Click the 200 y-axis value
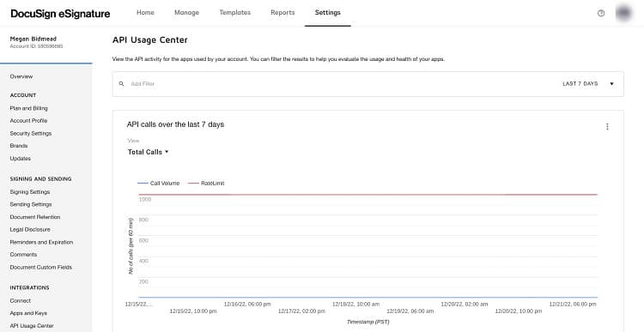Image resolution: width=644 pixels, height=332 pixels. click(143, 282)
